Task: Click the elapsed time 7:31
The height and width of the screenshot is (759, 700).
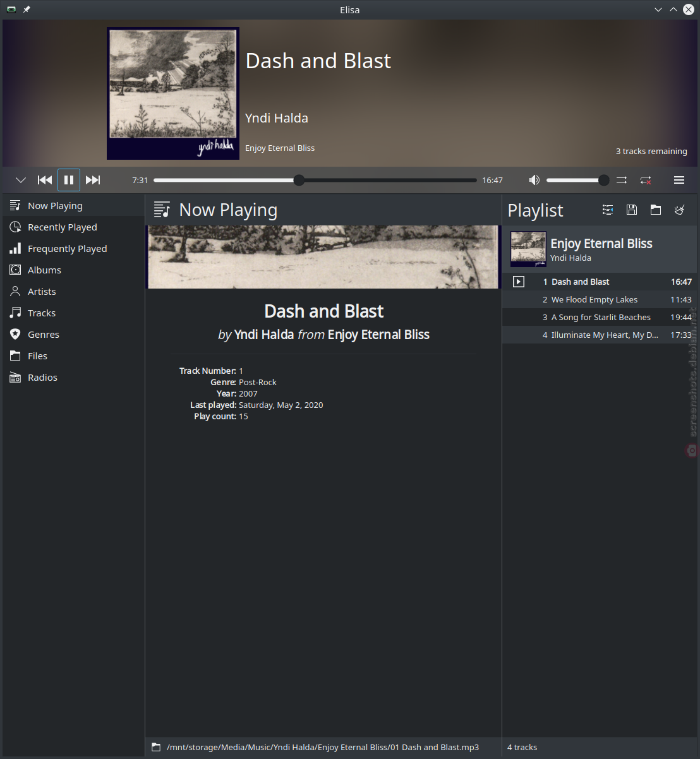Action: pos(140,181)
